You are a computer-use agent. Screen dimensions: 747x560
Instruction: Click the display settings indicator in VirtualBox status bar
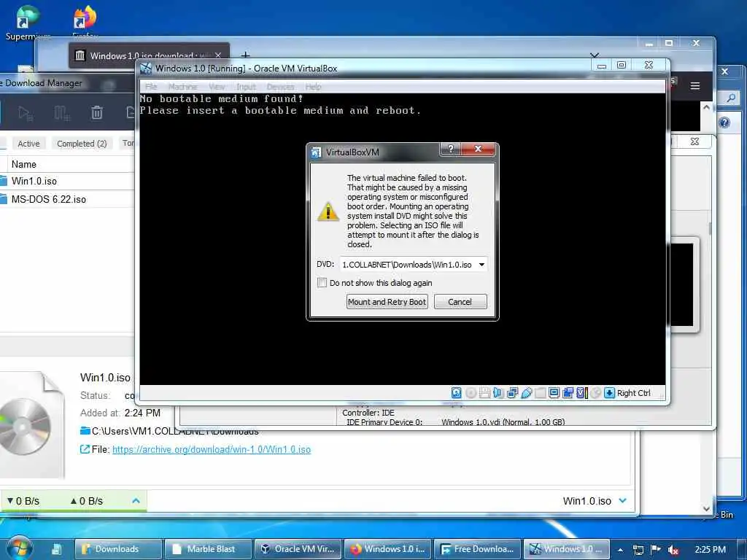click(554, 393)
